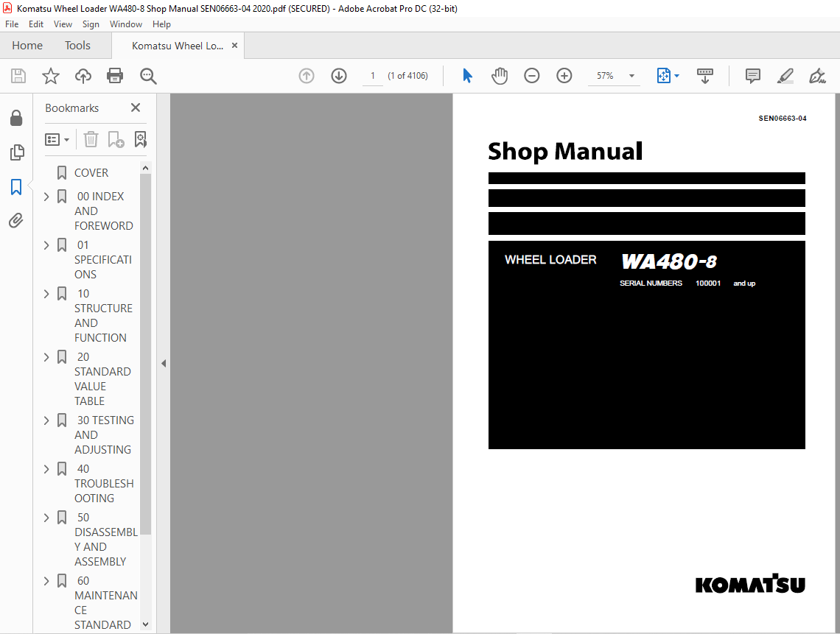Click the find current bookmark icon

tap(140, 140)
